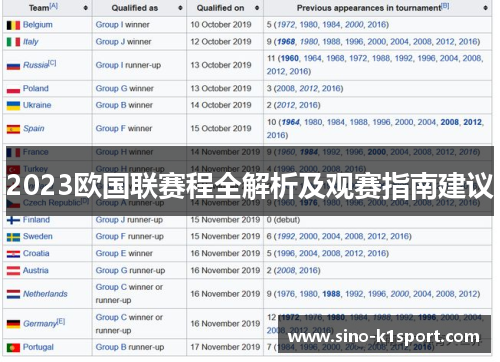
Task: Follow the Group I link in Russia row
Action: click(x=109, y=65)
